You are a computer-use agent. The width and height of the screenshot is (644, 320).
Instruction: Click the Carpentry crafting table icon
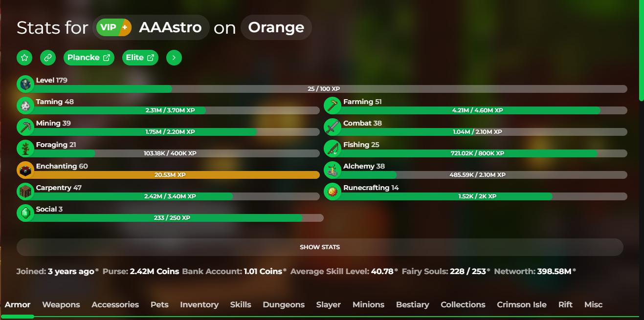pos(25,192)
